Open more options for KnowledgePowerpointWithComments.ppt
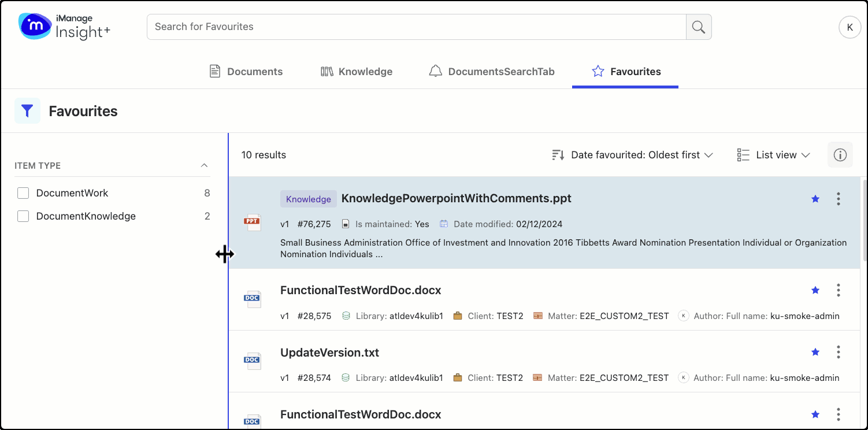 (838, 199)
